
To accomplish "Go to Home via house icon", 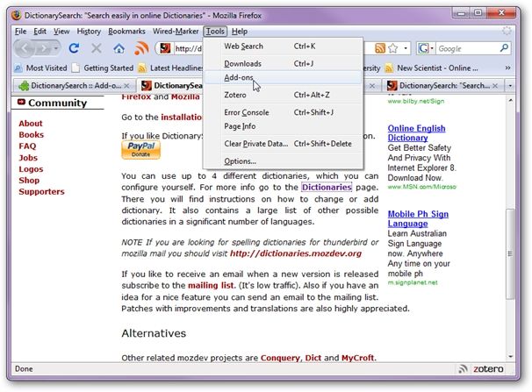I will (x=119, y=48).
